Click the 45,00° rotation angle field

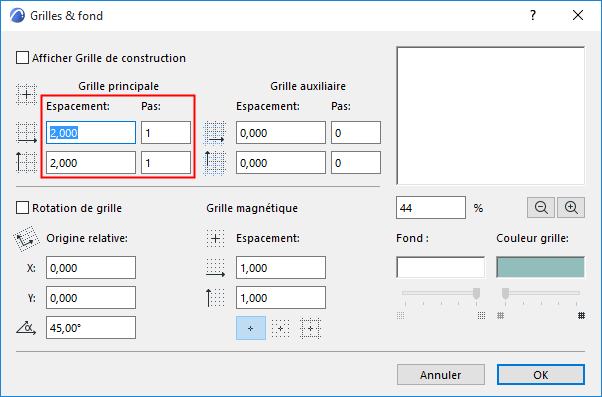coord(91,328)
